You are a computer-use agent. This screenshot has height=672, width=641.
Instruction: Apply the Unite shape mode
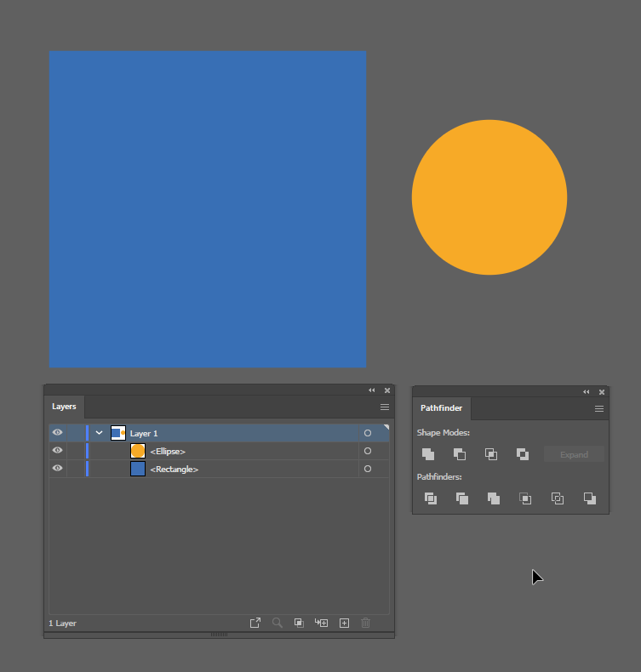428,454
